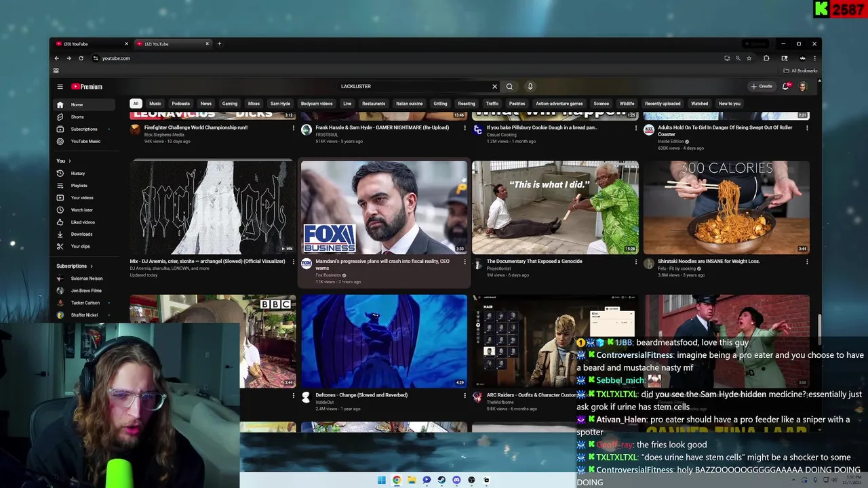Click the Create button

pos(762,86)
